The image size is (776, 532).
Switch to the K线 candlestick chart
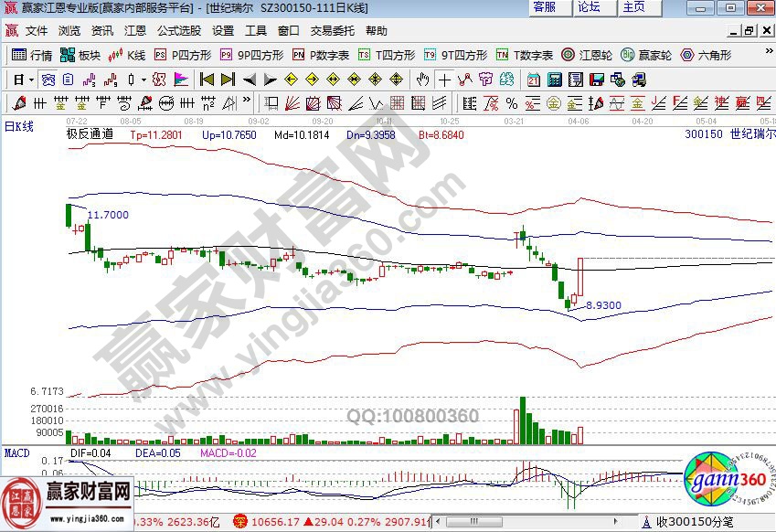(128, 55)
